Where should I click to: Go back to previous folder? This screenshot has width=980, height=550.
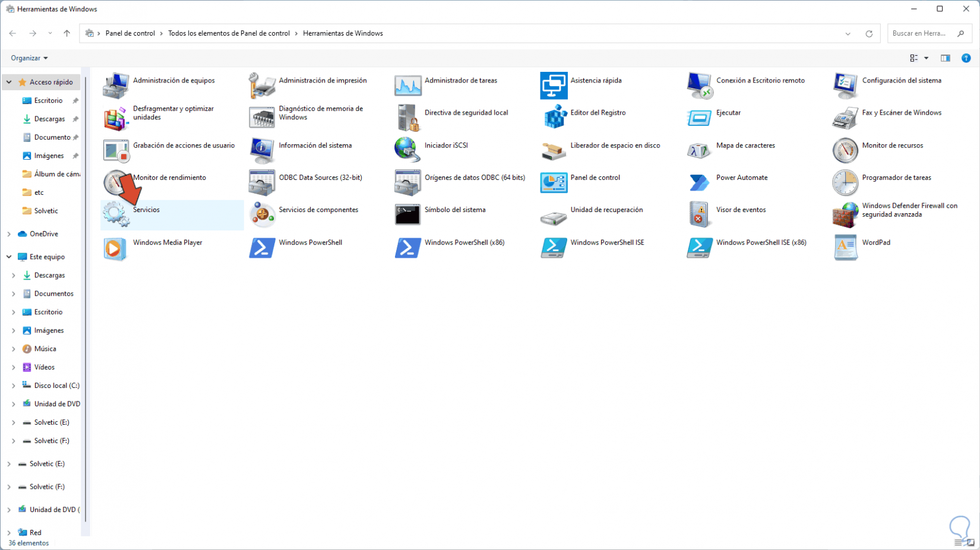pyautogui.click(x=12, y=33)
